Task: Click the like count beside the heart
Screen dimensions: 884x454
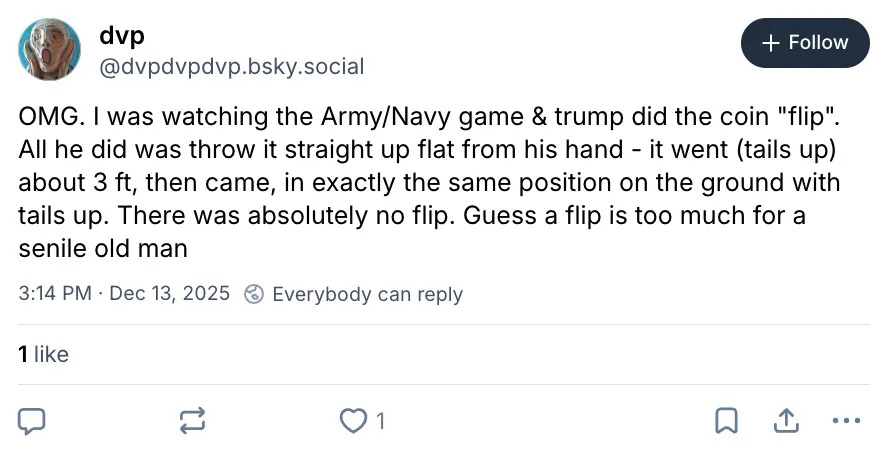Action: click(380, 422)
